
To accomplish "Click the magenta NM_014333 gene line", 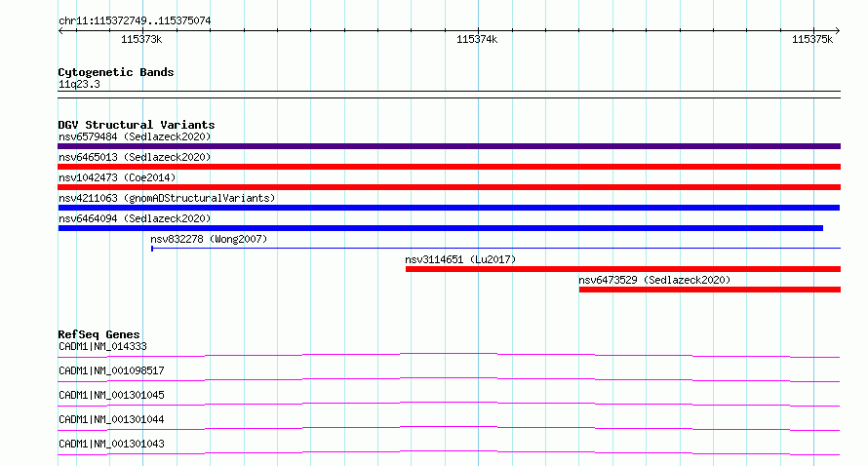I will click(449, 355).
